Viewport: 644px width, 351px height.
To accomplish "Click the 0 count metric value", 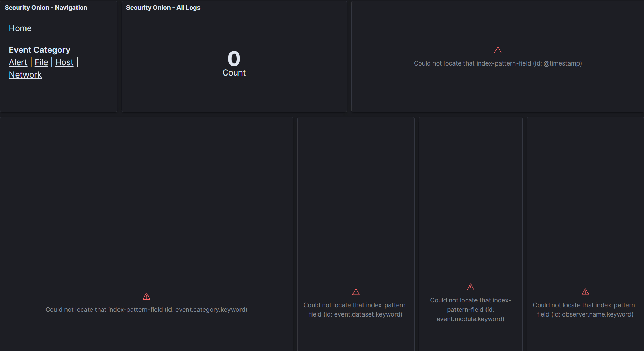I will pyautogui.click(x=234, y=59).
